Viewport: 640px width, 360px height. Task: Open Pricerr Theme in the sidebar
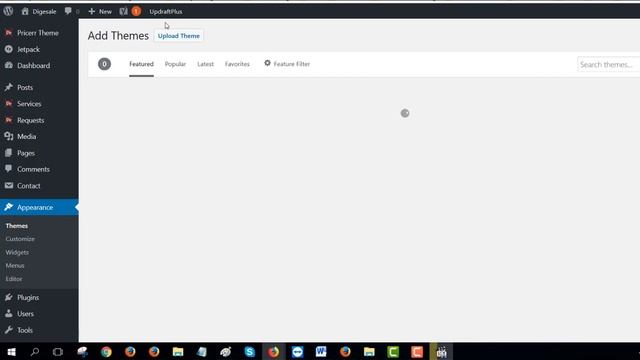coord(38,33)
